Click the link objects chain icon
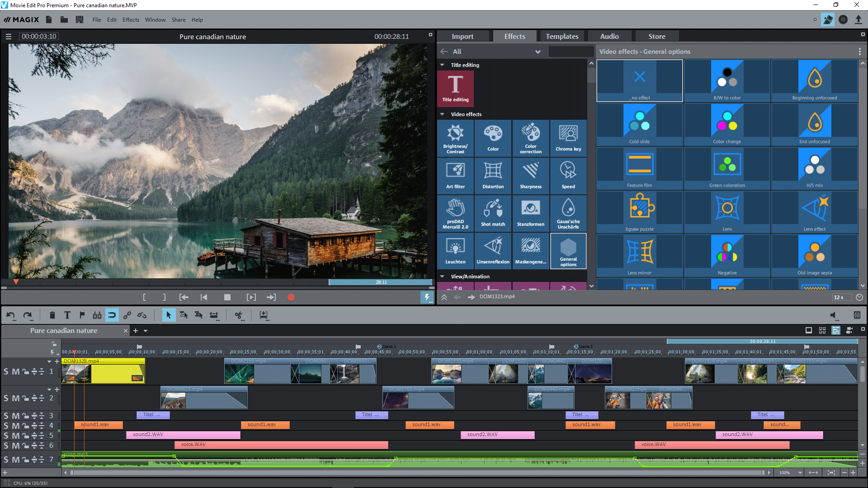Screen dimensions: 868x488 127,315
